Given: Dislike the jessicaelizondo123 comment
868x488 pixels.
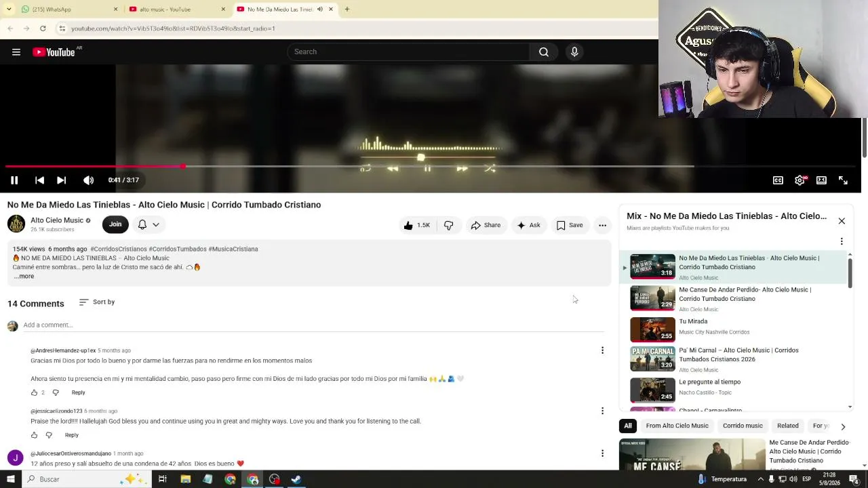Looking at the screenshot, I should 49,435.
